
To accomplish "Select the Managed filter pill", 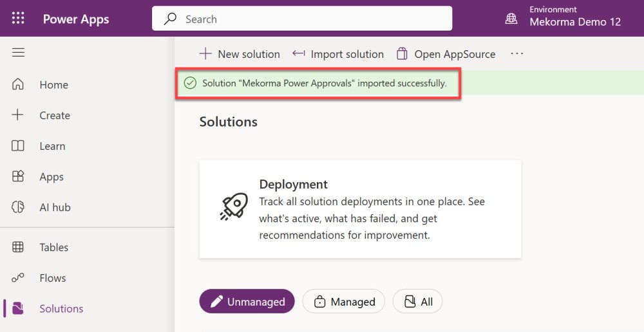I will coord(343,301).
